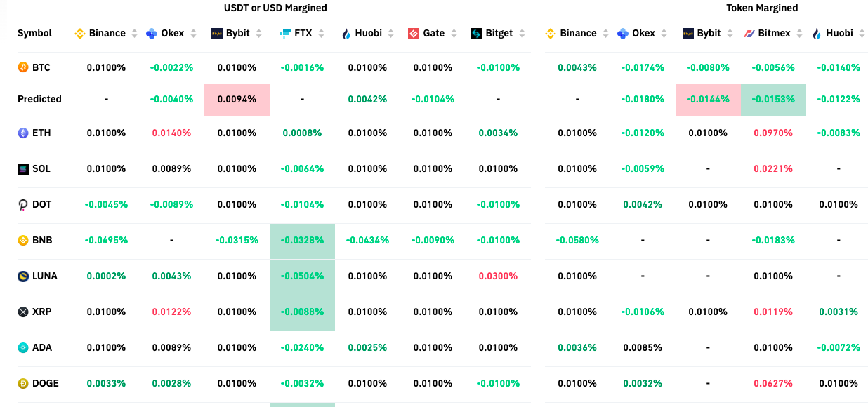The height and width of the screenshot is (407, 868).
Task: Click the pink highlighted 0.0094% cell
Action: tap(237, 99)
